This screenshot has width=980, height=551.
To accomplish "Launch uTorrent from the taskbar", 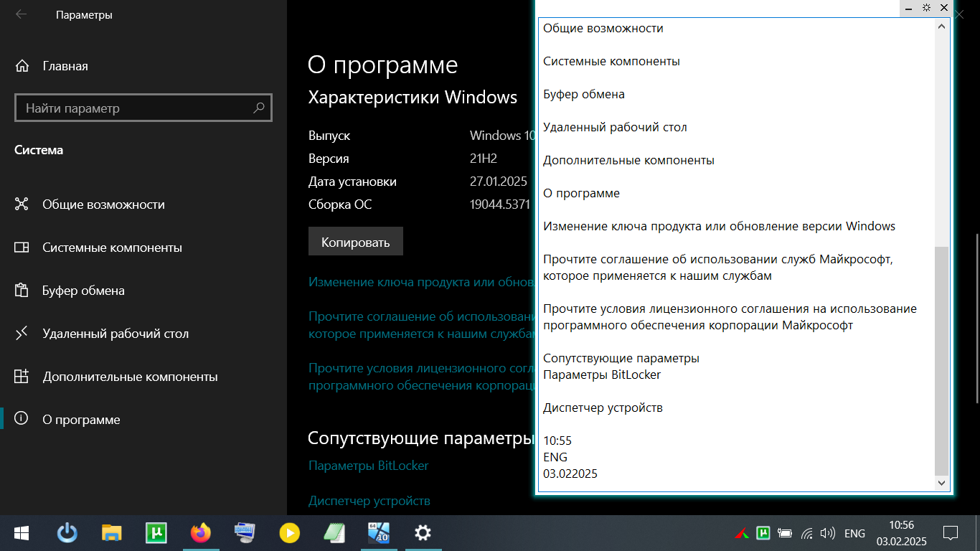I will pyautogui.click(x=156, y=533).
